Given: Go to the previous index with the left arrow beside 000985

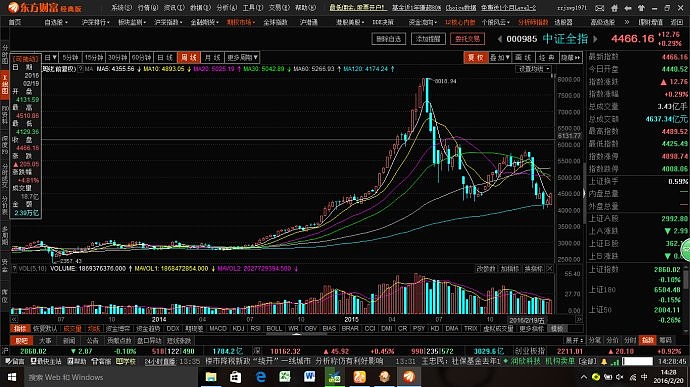Looking at the screenshot, I should point(499,39).
